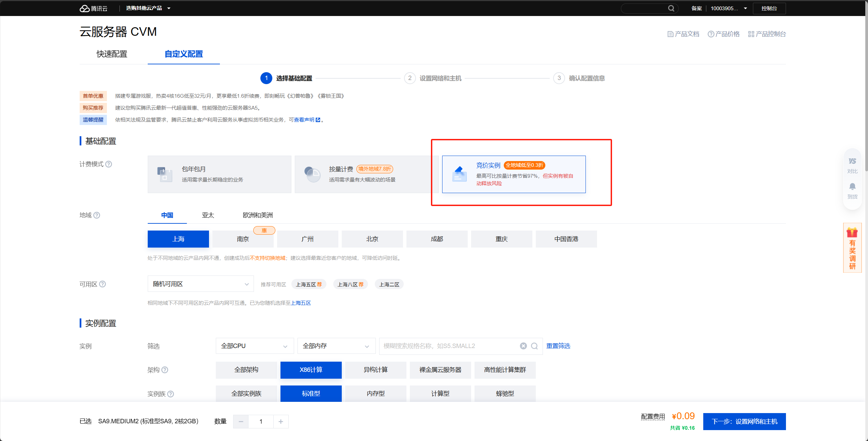
Task: Switch to the 欧洲和美洲 region tab
Action: click(258, 215)
